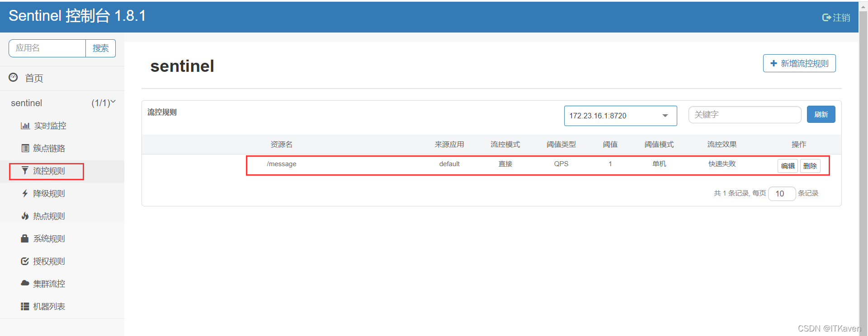The height and width of the screenshot is (336, 868).
Task: Click the sentinel app name in sidebar
Action: pyautogui.click(x=27, y=103)
